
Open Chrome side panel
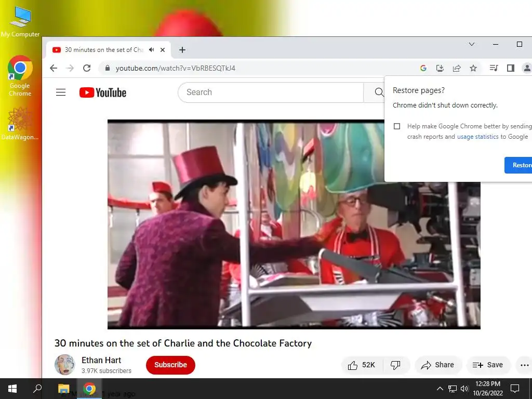coord(511,68)
